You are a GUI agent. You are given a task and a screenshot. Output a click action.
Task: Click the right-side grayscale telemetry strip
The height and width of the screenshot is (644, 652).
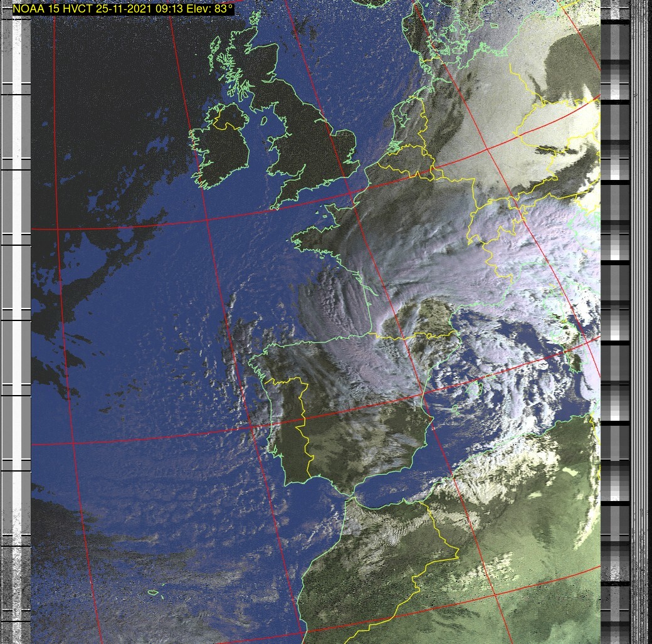click(x=614, y=314)
